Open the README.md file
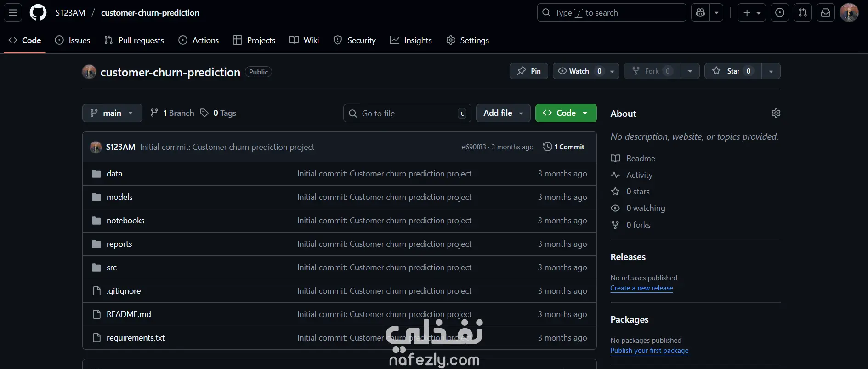 coord(129,314)
